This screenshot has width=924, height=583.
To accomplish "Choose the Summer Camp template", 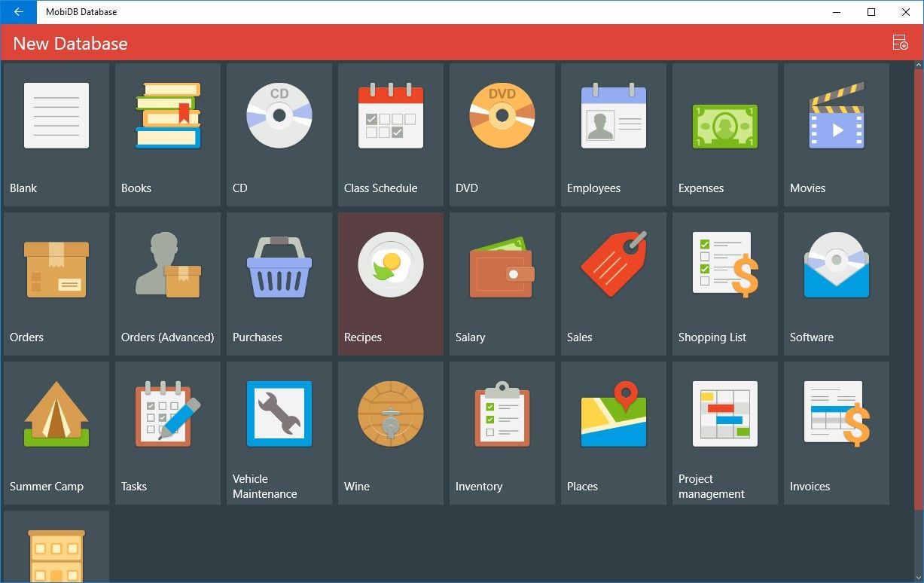I will (56, 433).
